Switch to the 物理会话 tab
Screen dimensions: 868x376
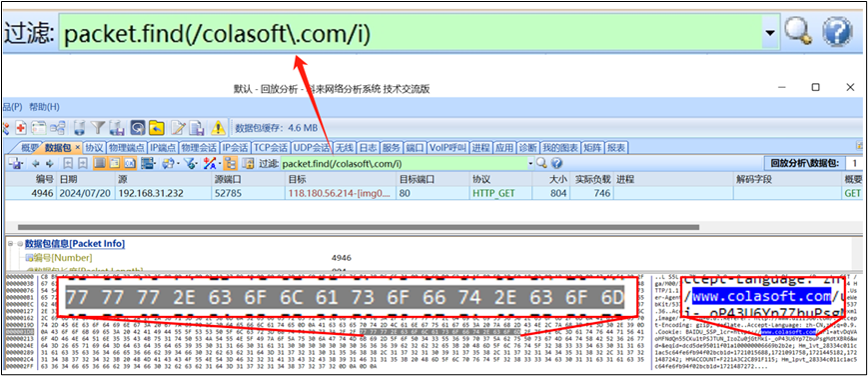pos(199,148)
